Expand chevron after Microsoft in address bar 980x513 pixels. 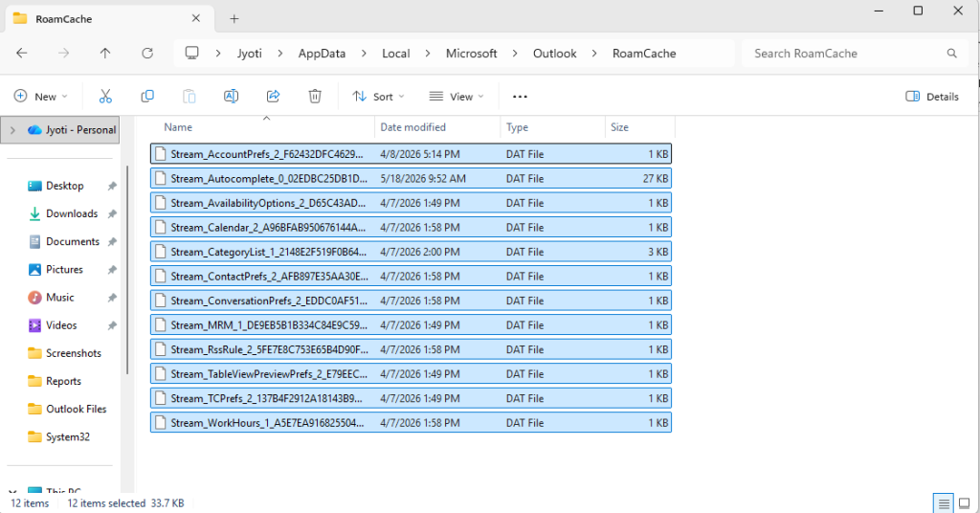pyautogui.click(x=514, y=54)
